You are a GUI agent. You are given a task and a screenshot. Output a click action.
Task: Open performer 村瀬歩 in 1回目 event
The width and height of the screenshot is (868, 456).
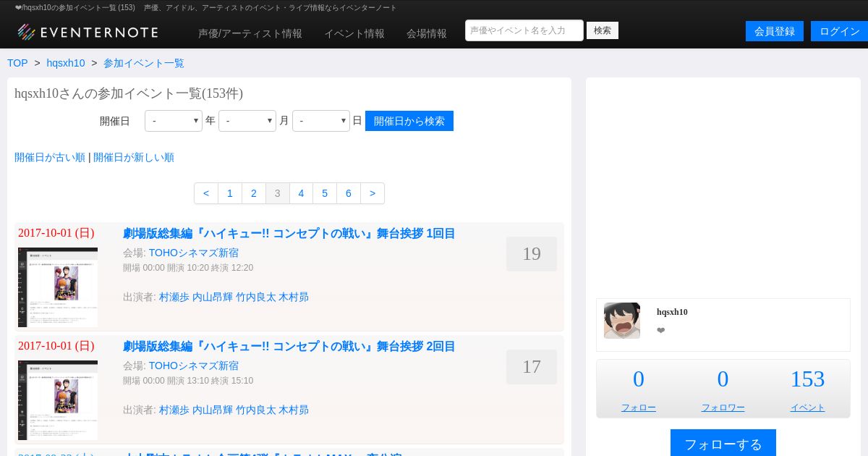tap(174, 297)
